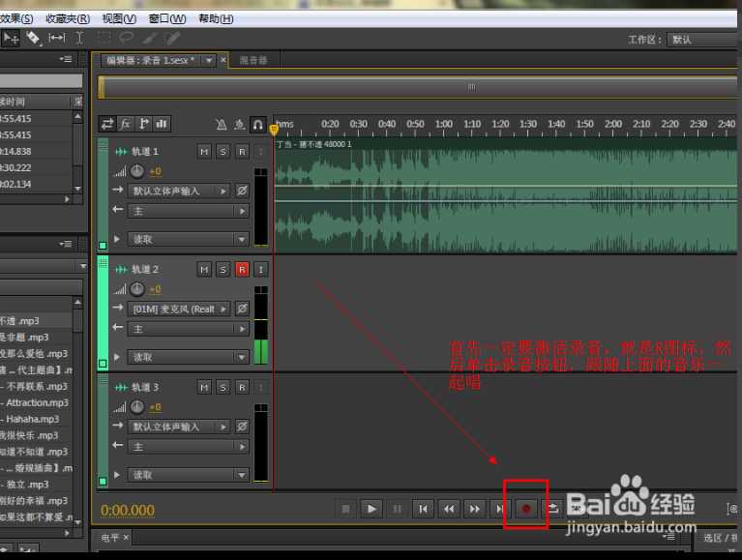The width and height of the screenshot is (742, 560).
Task: Select the Razor cut tool
Action: point(33,38)
